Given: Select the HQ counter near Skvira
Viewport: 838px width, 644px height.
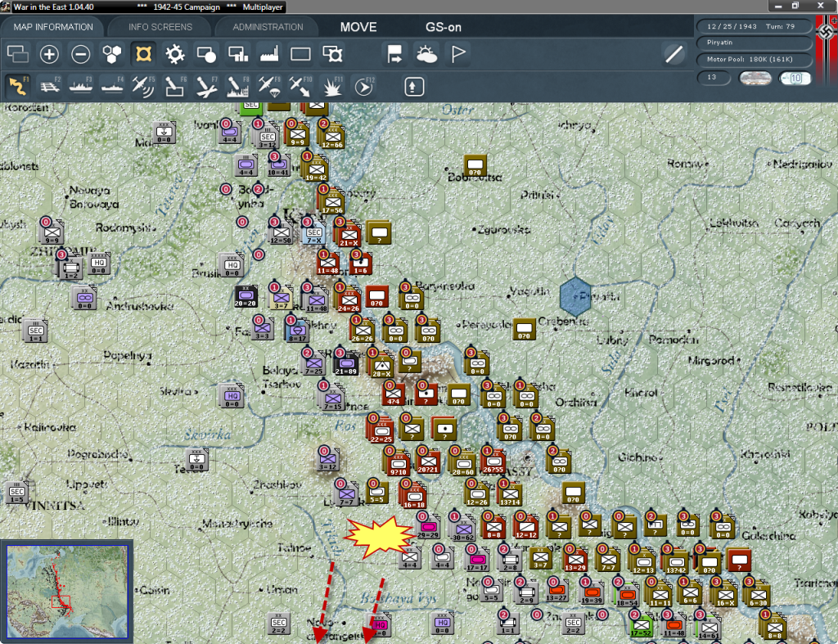Looking at the screenshot, I should coord(232,397).
